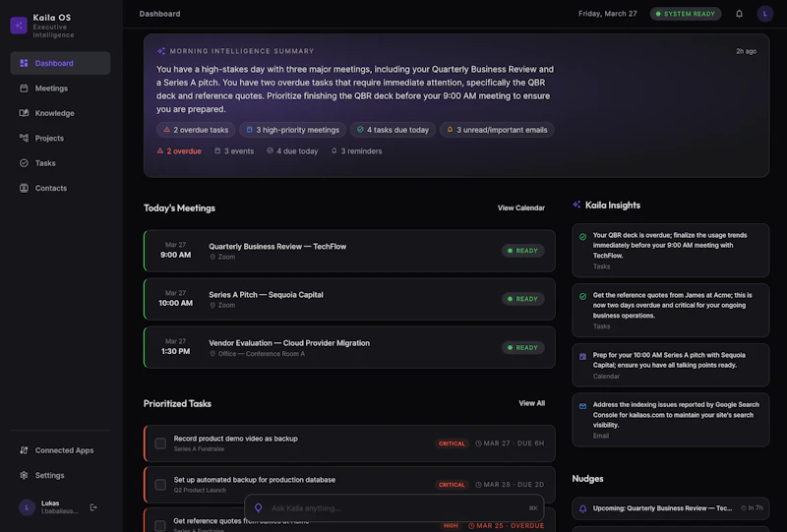Click the 3 high-priority meetings chip
The image size is (787, 532).
click(292, 130)
